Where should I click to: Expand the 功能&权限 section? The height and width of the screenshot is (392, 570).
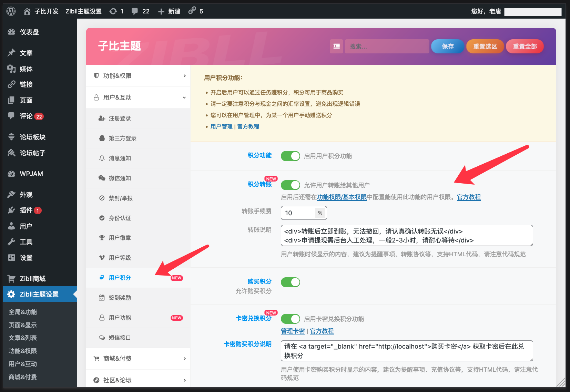[x=138, y=75]
